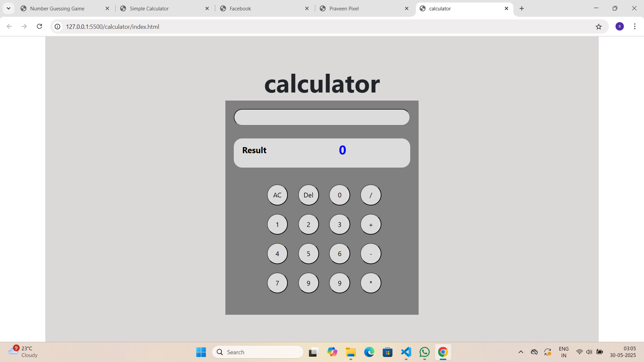The width and height of the screenshot is (644, 362).
Task: Switch to the Praveen Pixel tab
Action: point(344,8)
